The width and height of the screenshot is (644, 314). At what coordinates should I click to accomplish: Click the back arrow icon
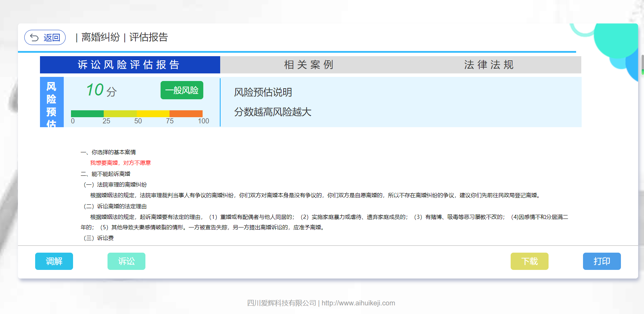pos(34,38)
